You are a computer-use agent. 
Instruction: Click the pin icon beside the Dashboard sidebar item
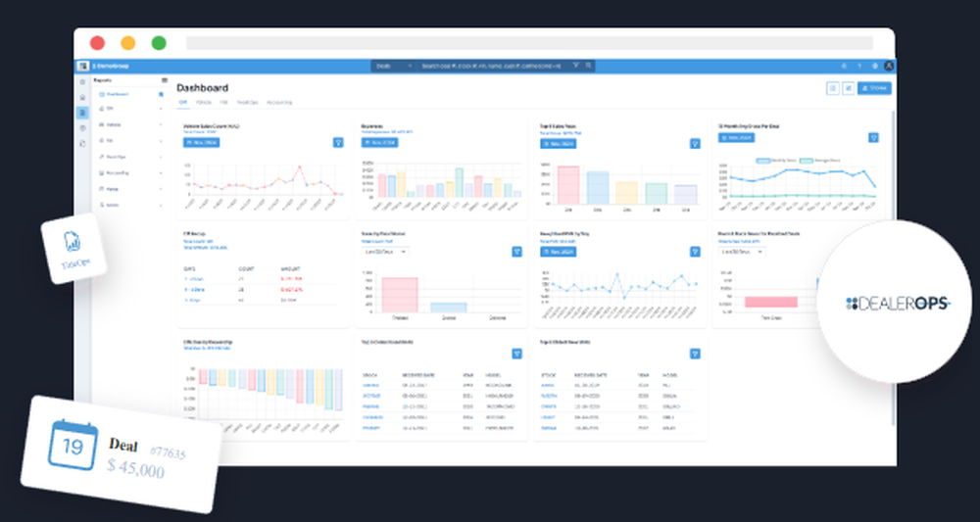161,94
